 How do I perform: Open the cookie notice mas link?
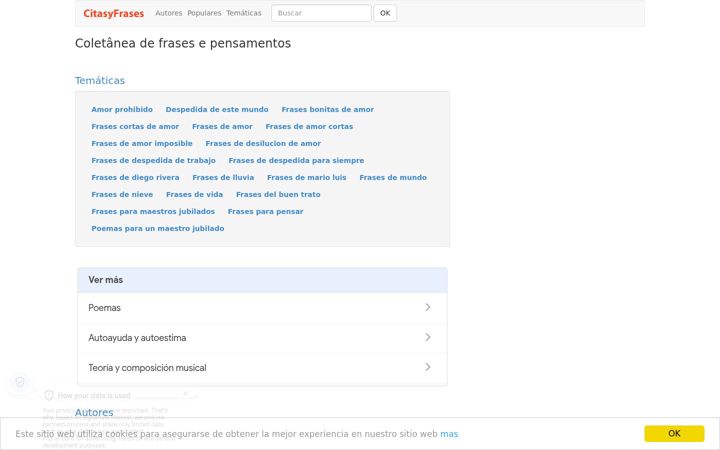(449, 434)
